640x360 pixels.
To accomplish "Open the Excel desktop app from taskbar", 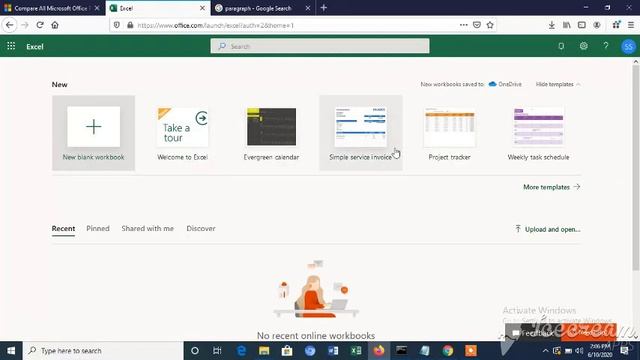I will 356,351.
